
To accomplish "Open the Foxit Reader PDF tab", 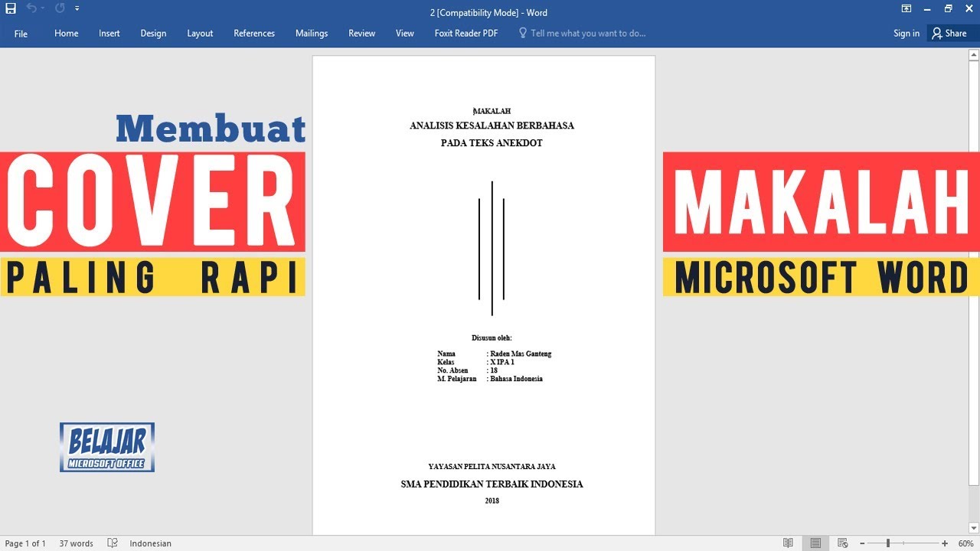I will pyautogui.click(x=466, y=34).
